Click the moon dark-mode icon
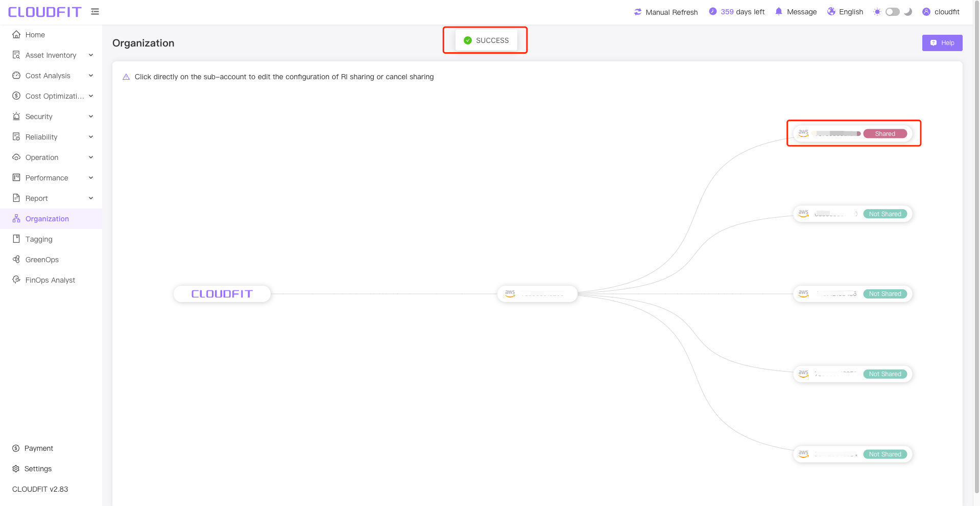 pyautogui.click(x=908, y=12)
